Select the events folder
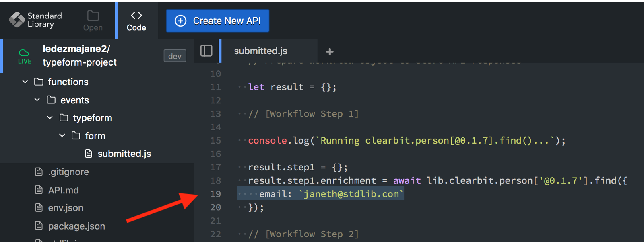This screenshot has height=242, width=644. (75, 100)
